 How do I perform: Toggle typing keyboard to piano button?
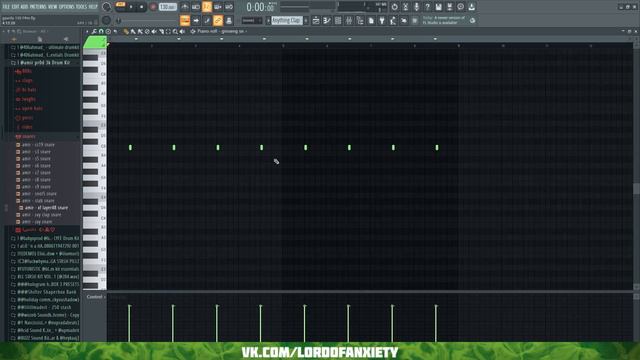185,20
